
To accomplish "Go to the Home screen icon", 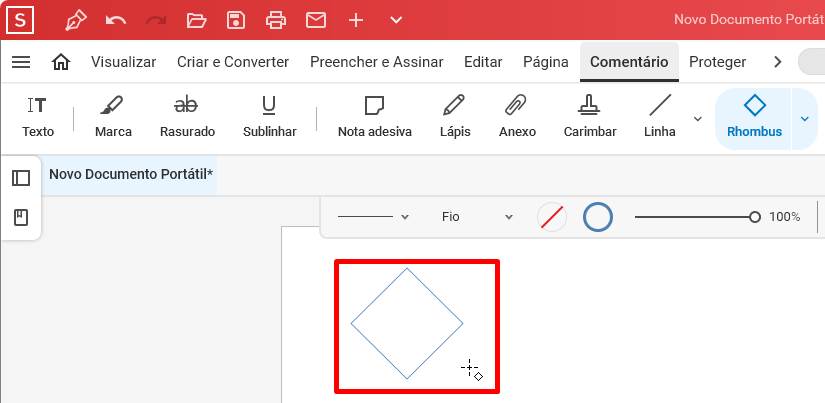I will click(x=61, y=62).
